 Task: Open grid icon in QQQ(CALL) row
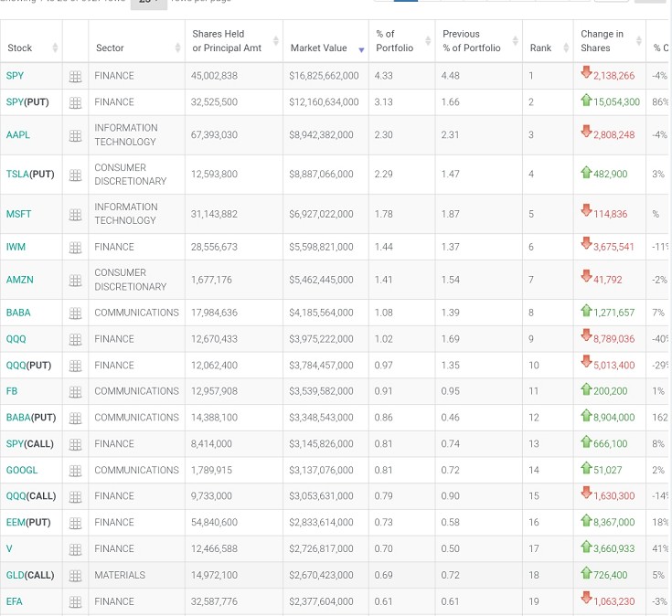[75, 497]
